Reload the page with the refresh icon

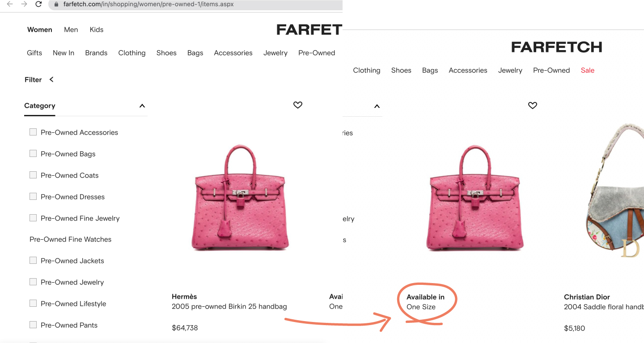click(x=38, y=4)
